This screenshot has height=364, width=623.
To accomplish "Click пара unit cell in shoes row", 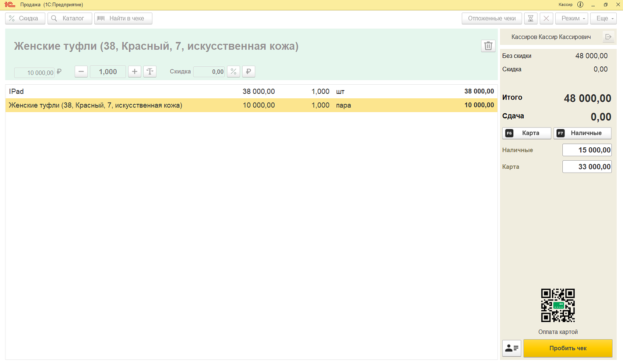I will (343, 105).
